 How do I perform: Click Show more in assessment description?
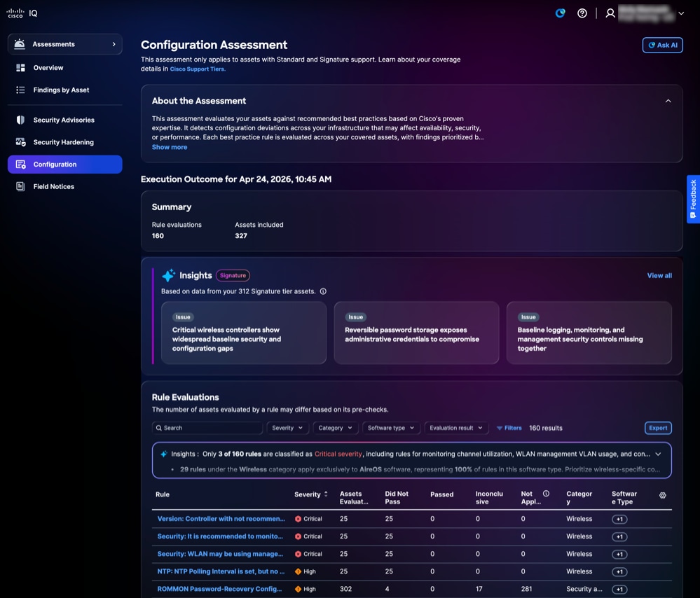point(170,147)
